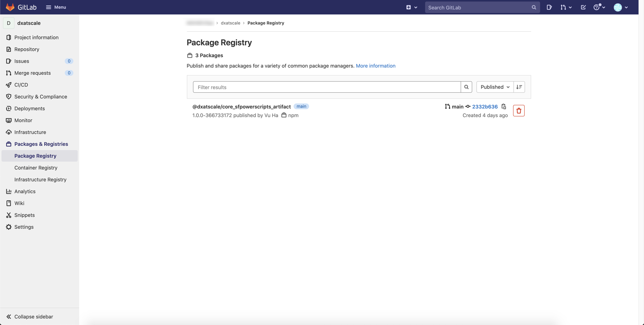Open the More information link

click(x=376, y=66)
